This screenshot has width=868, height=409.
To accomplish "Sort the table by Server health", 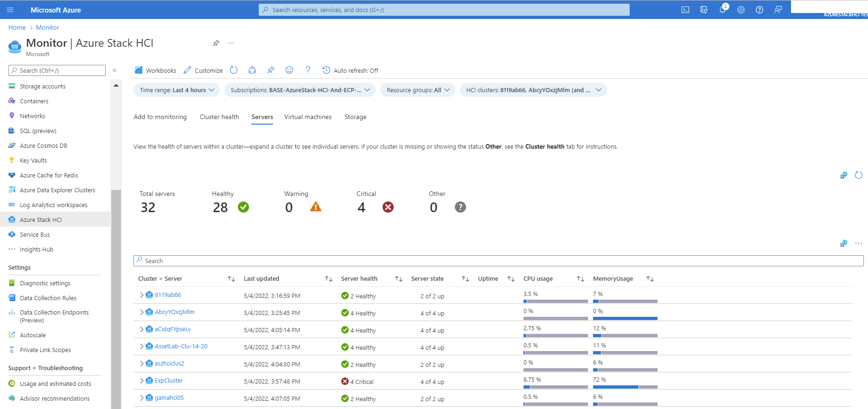I will point(399,279).
